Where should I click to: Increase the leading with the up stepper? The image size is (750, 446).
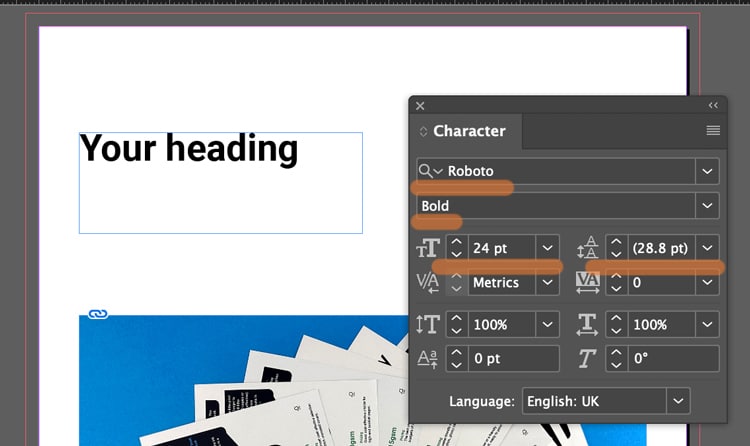(x=616, y=242)
